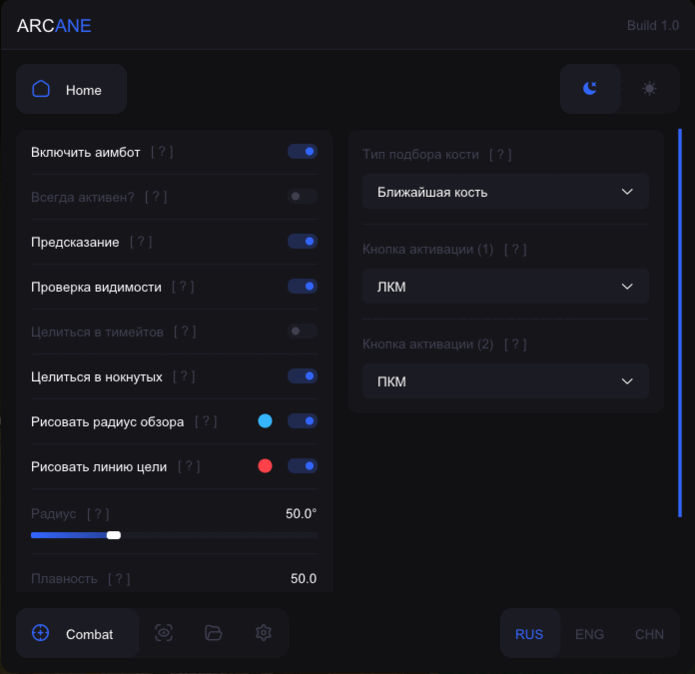This screenshot has height=674, width=695.
Task: Open the visuals eye-scan icon tab
Action: [x=164, y=633]
